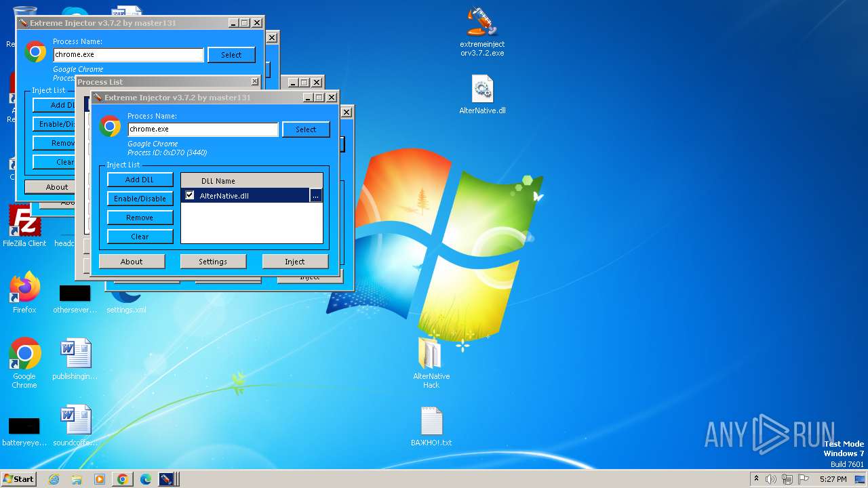Image resolution: width=868 pixels, height=488 pixels.
Task: Click the Chrome logo in front Injector window
Action: click(110, 127)
